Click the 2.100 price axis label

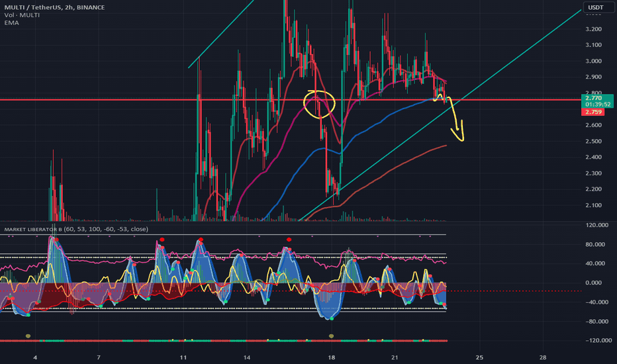[x=593, y=205]
